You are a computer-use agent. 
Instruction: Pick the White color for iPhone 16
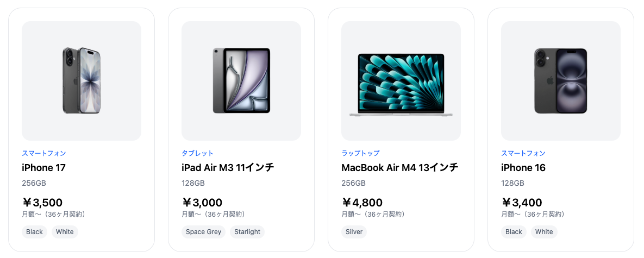click(544, 232)
